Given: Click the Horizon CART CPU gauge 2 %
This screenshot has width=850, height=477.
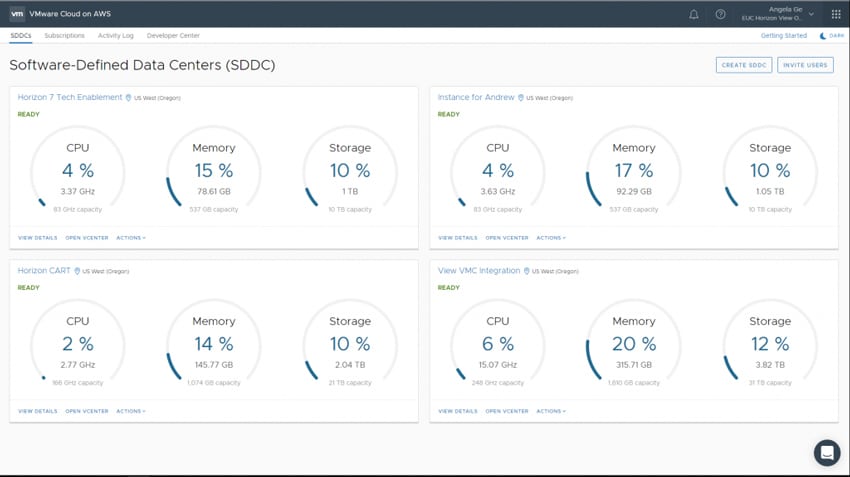Looking at the screenshot, I should [x=78, y=344].
